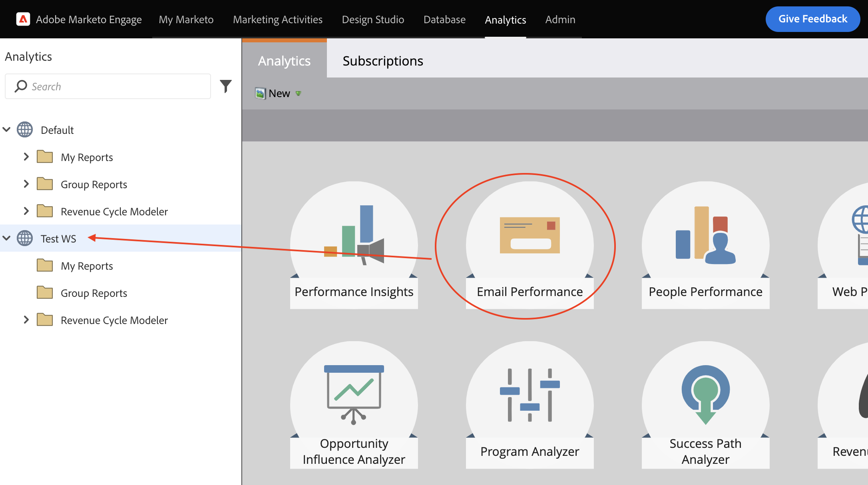Switch to the Subscriptions tab

point(382,61)
